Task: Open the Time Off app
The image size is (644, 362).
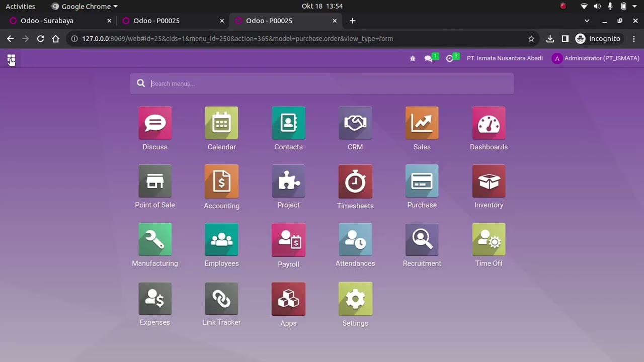Action: tap(489, 245)
